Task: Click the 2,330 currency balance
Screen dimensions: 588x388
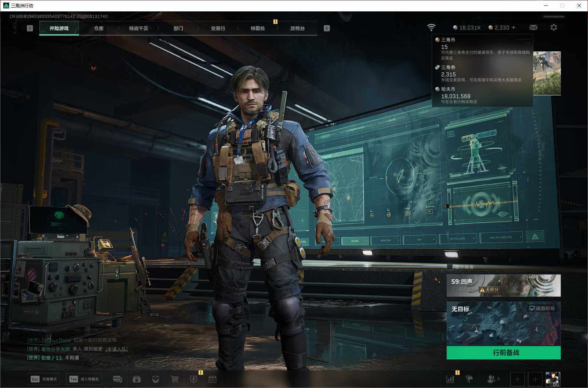Action: (498, 28)
